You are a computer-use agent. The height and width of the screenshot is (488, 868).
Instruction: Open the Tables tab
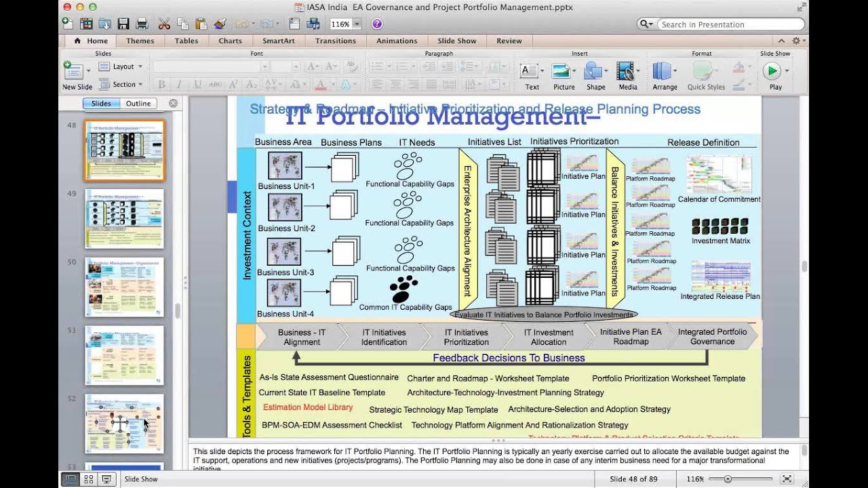pos(186,41)
